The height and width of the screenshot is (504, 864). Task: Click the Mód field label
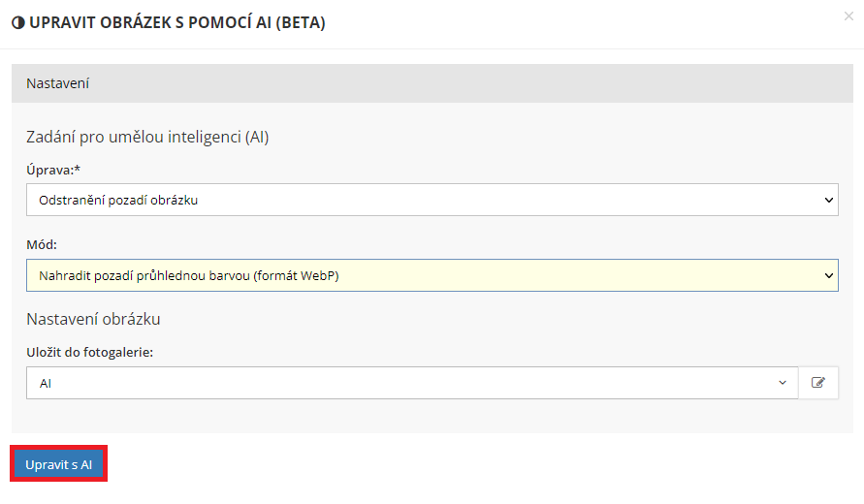point(42,244)
